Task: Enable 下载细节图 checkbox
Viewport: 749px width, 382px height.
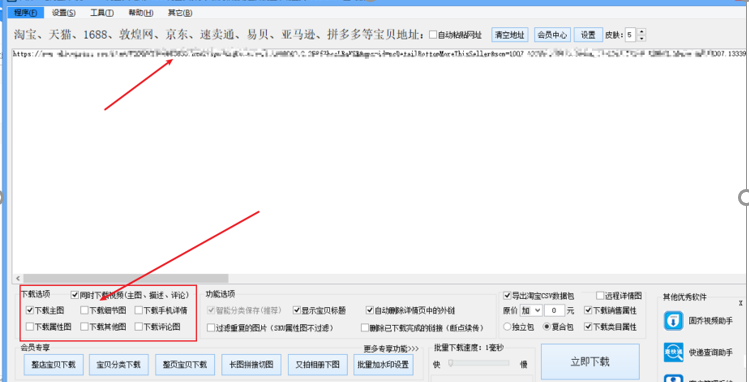Action: (84, 310)
